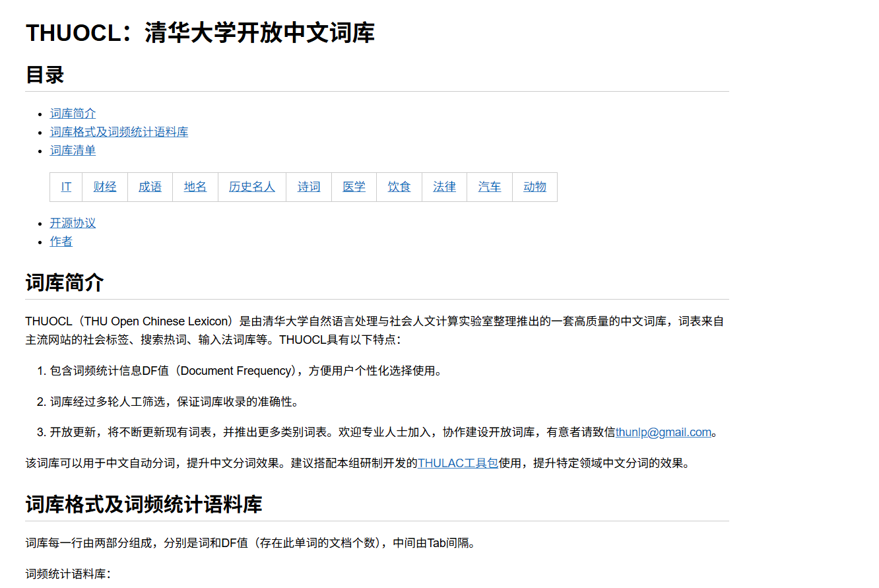The image size is (879, 588).
Task: Open the THULAC工具包 link
Action: click(458, 463)
